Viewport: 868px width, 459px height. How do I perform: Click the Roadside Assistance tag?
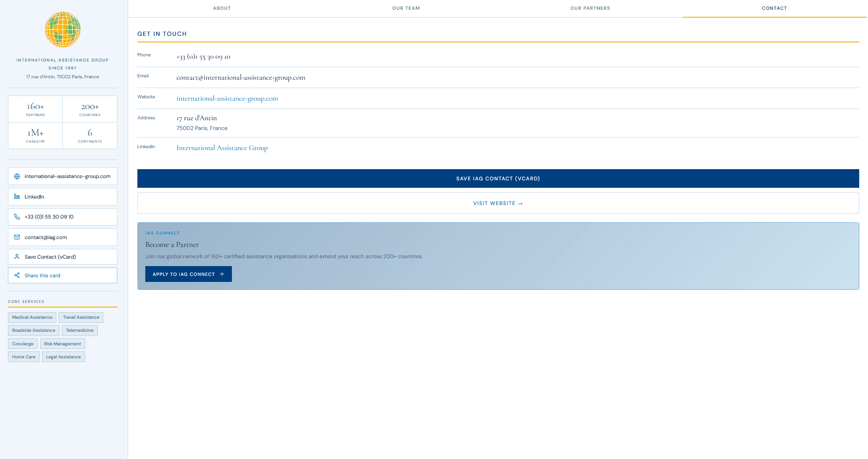[x=34, y=330]
